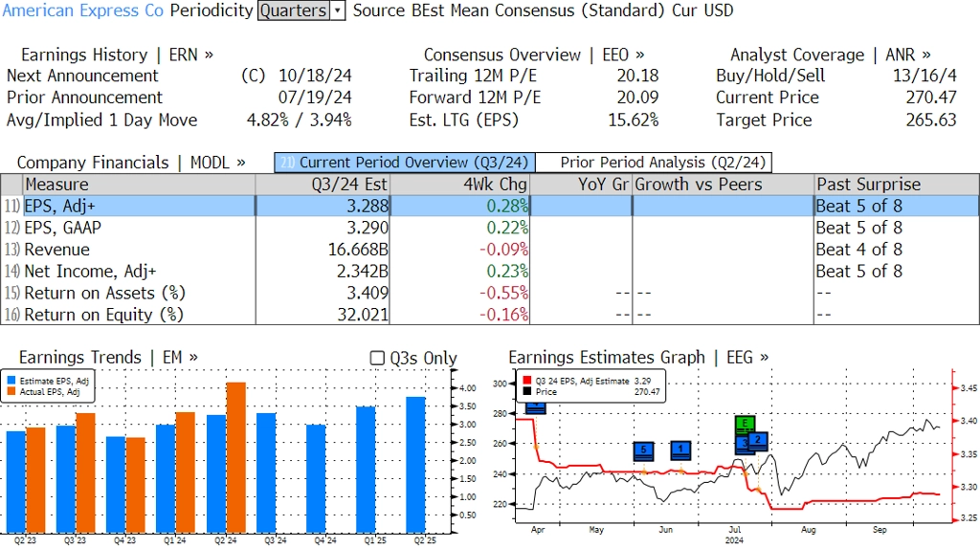Click the orange dot beneath marker 5
Viewport: 980px width, 548px height.
(644, 471)
